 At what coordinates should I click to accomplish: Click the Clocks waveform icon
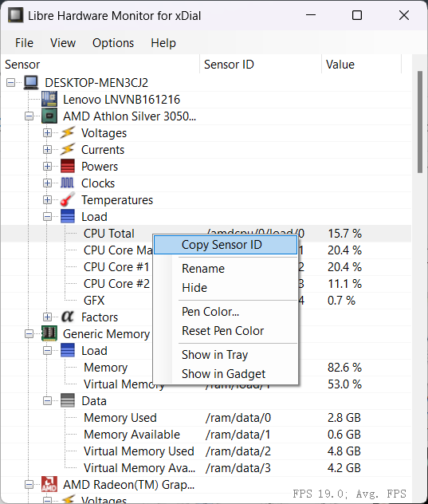[x=68, y=183]
